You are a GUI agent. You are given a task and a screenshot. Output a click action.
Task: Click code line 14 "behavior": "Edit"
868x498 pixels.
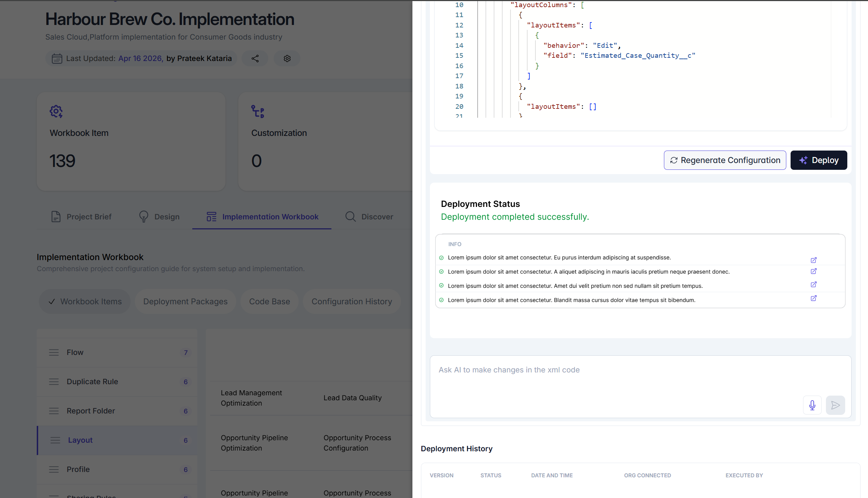coord(582,46)
